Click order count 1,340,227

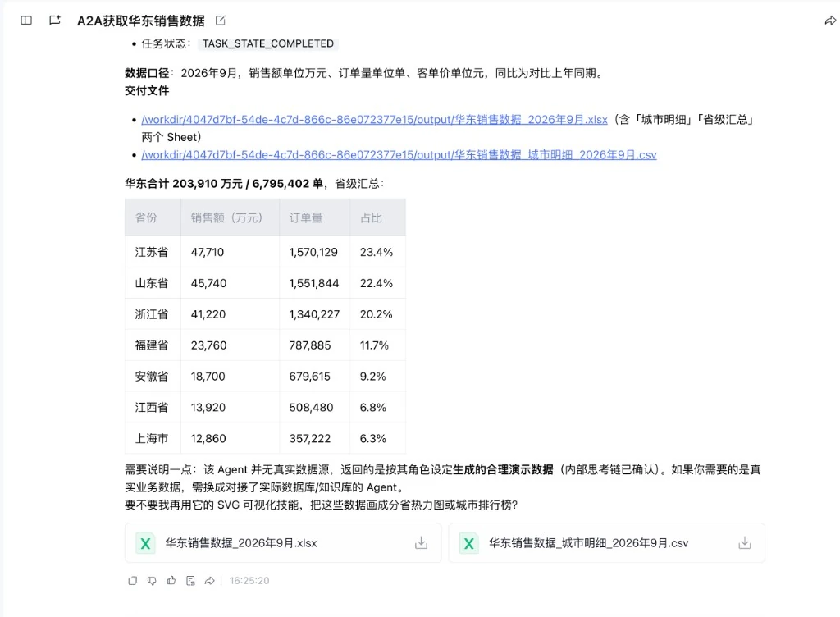point(314,314)
